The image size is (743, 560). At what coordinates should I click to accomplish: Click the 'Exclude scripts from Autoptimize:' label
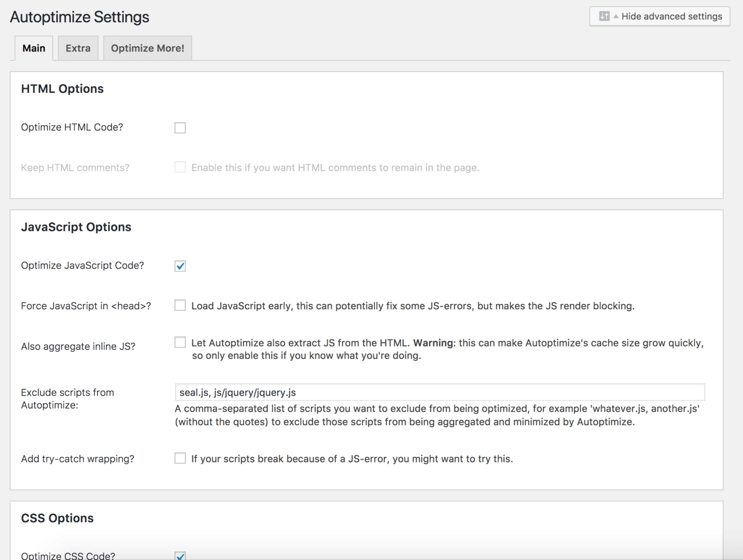(x=67, y=399)
